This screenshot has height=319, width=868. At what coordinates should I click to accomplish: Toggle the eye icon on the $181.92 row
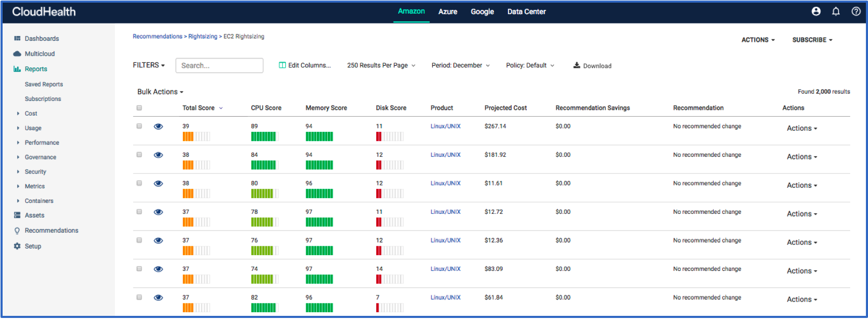pyautogui.click(x=158, y=155)
